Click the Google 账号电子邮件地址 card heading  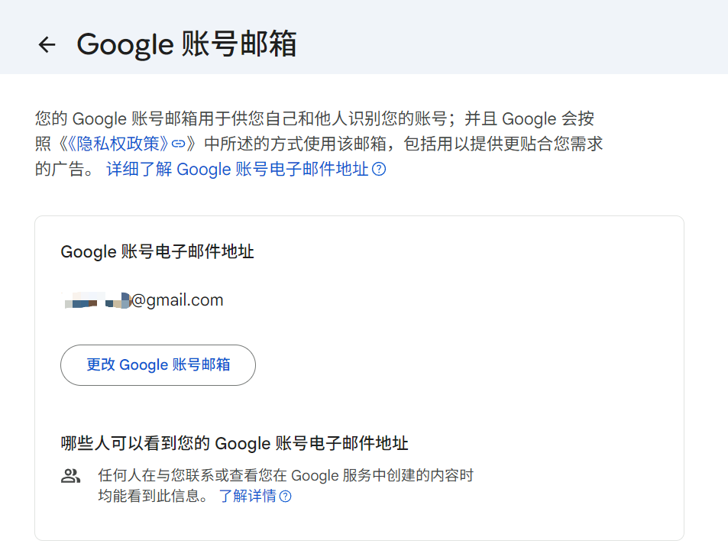click(157, 251)
